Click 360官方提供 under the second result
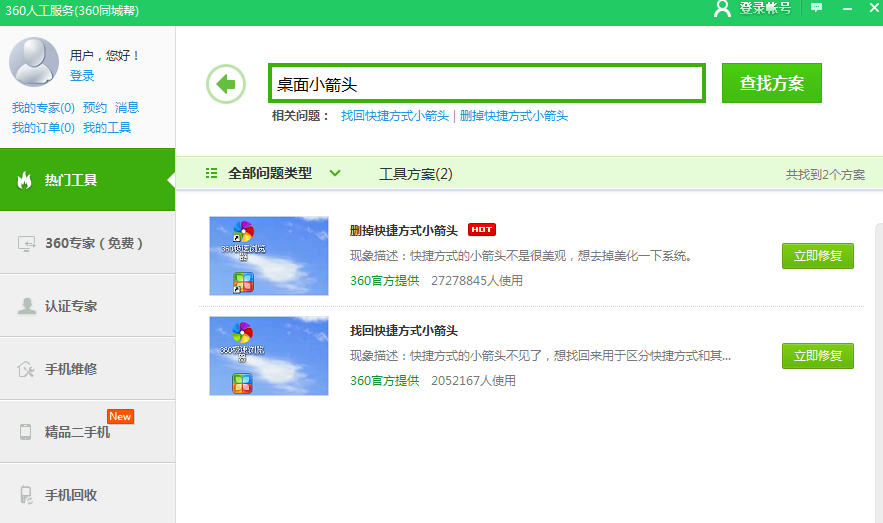Screen dimensions: 883x523 point(385,381)
